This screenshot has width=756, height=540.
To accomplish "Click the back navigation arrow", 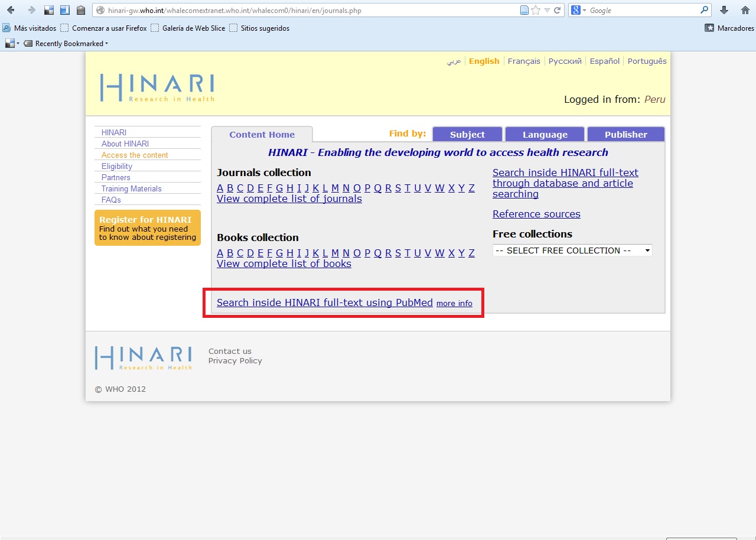I will click(11, 9).
